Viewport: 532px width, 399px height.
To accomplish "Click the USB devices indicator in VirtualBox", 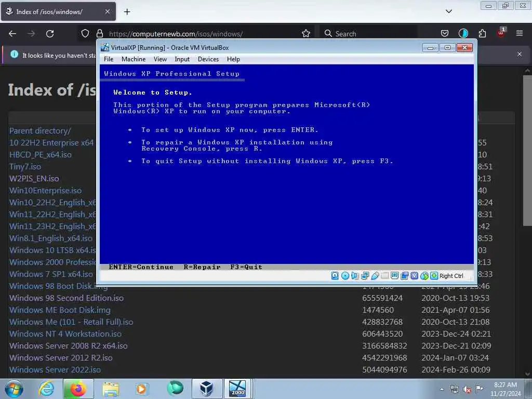I will 375,276.
